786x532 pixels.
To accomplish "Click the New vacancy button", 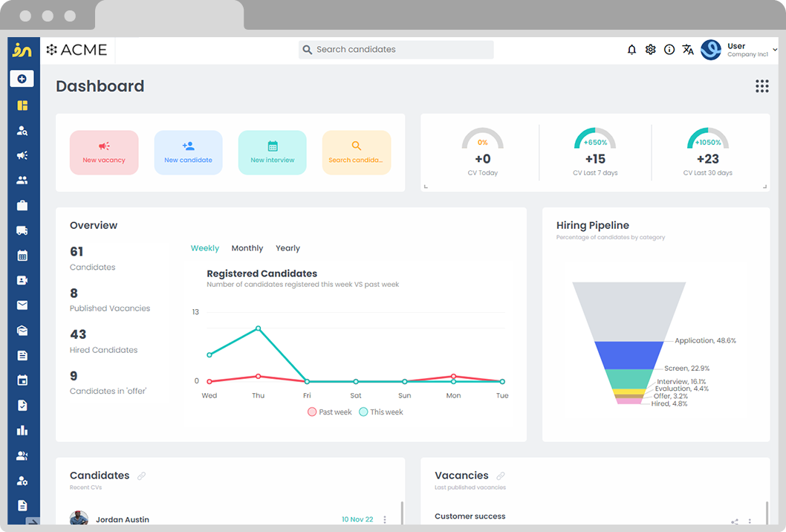I will click(104, 152).
